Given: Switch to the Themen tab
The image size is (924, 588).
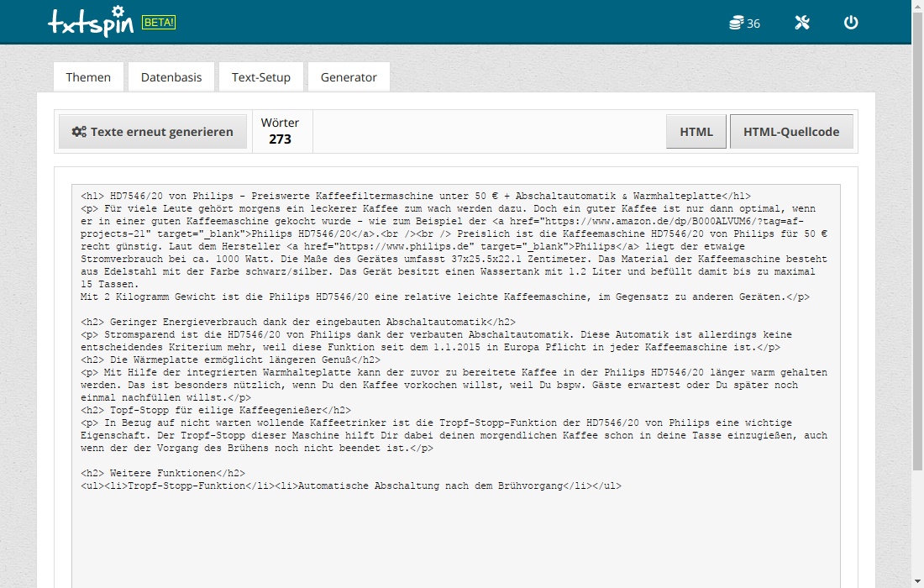Looking at the screenshot, I should [88, 77].
